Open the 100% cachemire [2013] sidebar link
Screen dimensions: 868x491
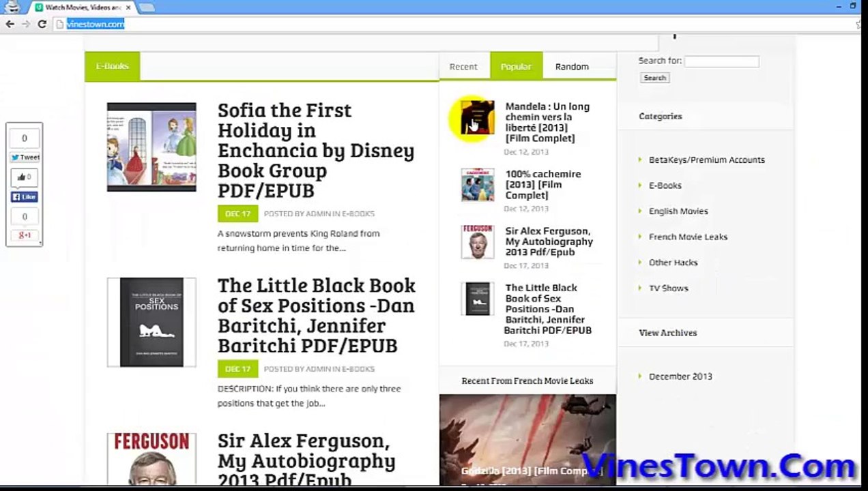(542, 184)
